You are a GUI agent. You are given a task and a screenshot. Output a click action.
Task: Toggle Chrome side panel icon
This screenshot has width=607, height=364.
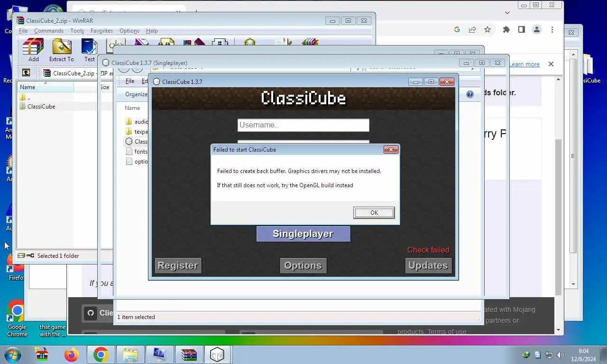pos(522,29)
